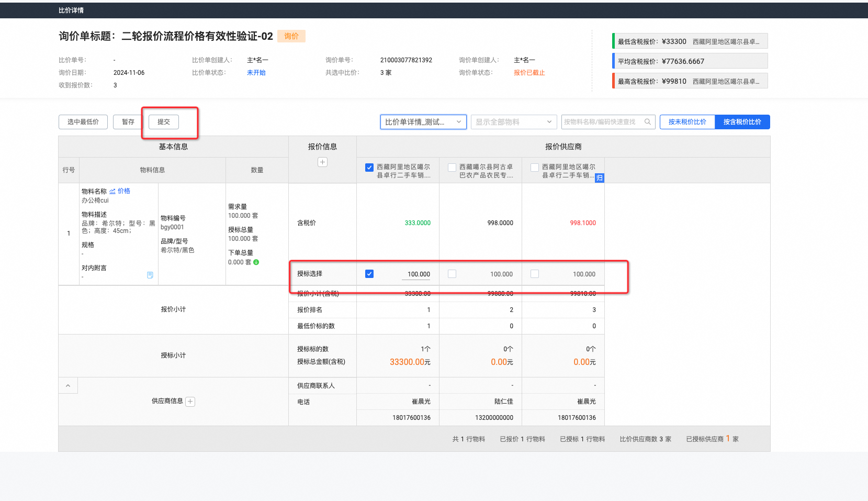Image resolution: width=868 pixels, height=501 pixels.
Task: Click the material name 办公椅cui
Action: (95, 201)
